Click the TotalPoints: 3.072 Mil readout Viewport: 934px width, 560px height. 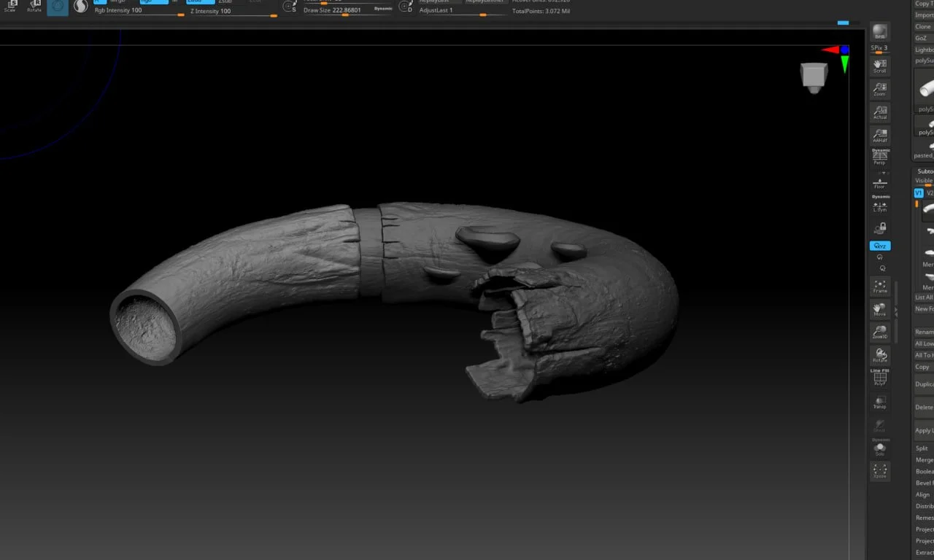point(541,12)
